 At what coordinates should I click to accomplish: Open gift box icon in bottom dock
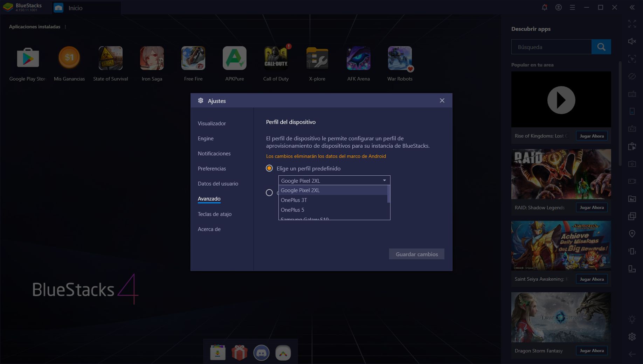tap(240, 353)
